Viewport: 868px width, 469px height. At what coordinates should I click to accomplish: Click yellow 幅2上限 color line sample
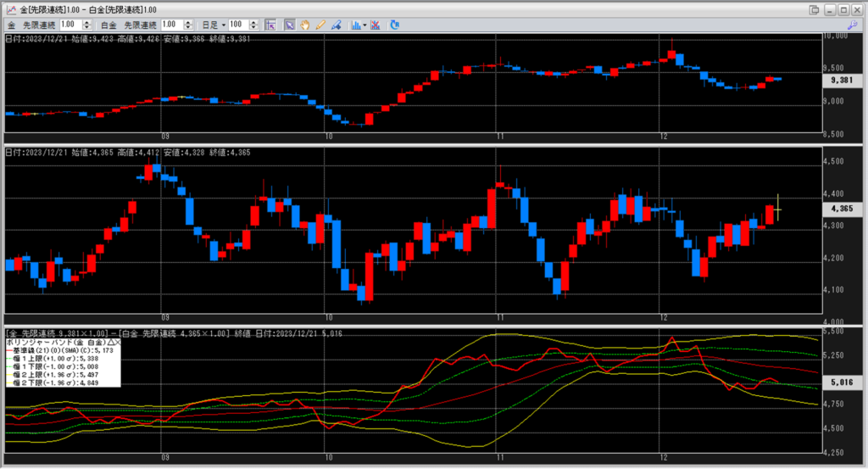(x=9, y=375)
